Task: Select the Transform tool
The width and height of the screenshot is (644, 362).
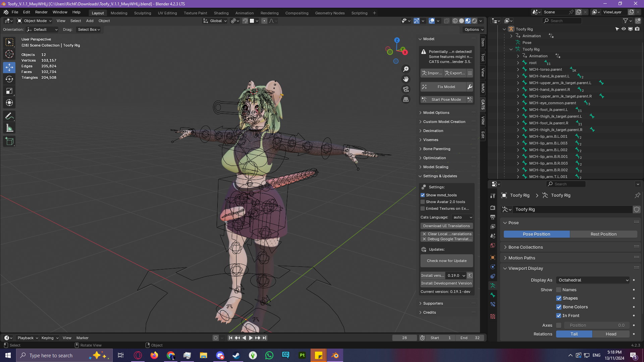Action: tap(9, 103)
